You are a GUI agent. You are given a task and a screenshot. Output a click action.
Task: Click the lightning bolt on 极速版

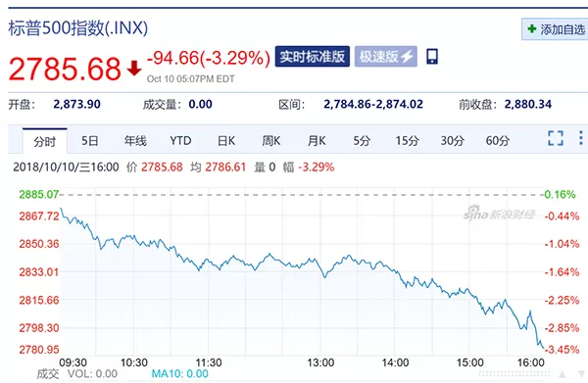tap(408, 57)
